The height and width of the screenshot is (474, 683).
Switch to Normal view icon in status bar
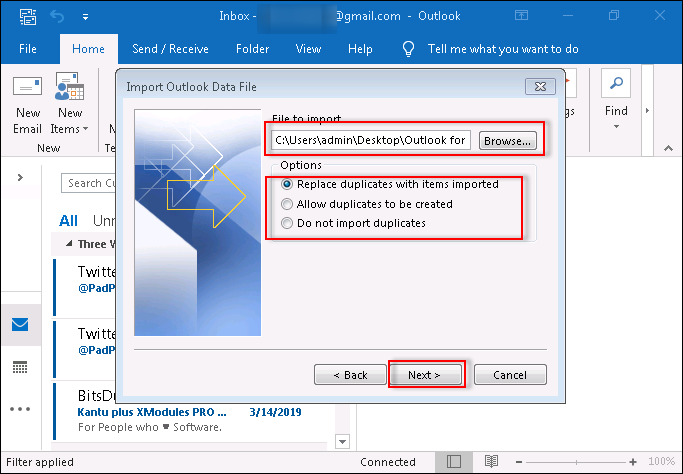(x=453, y=462)
